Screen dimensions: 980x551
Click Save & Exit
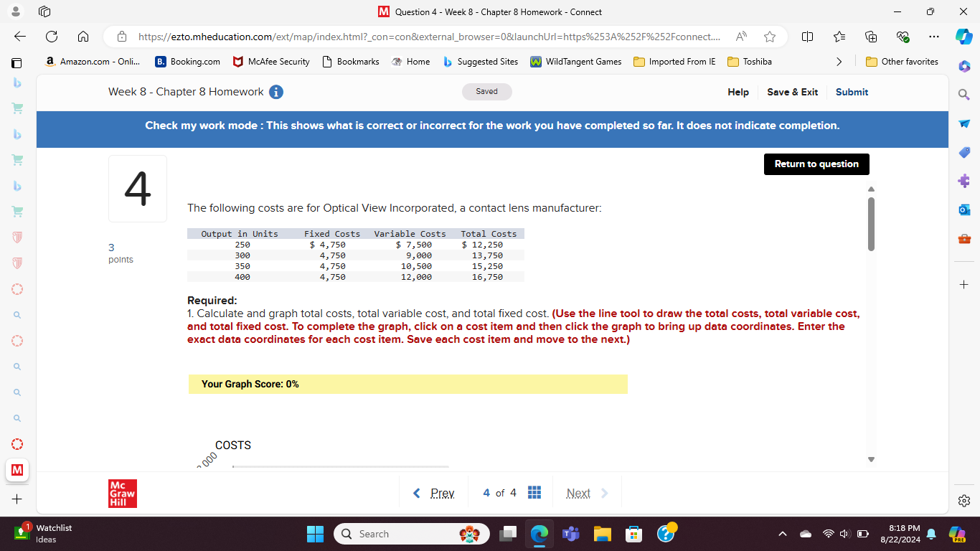[792, 92]
